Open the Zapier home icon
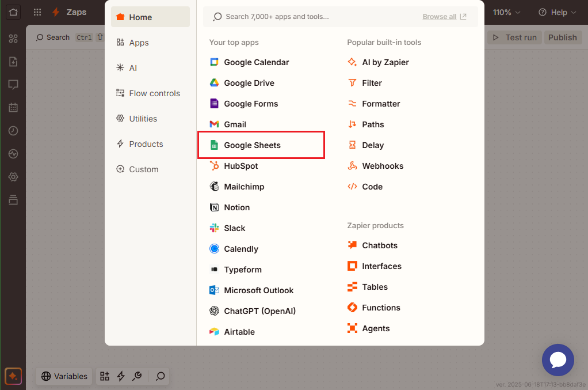 click(x=13, y=12)
